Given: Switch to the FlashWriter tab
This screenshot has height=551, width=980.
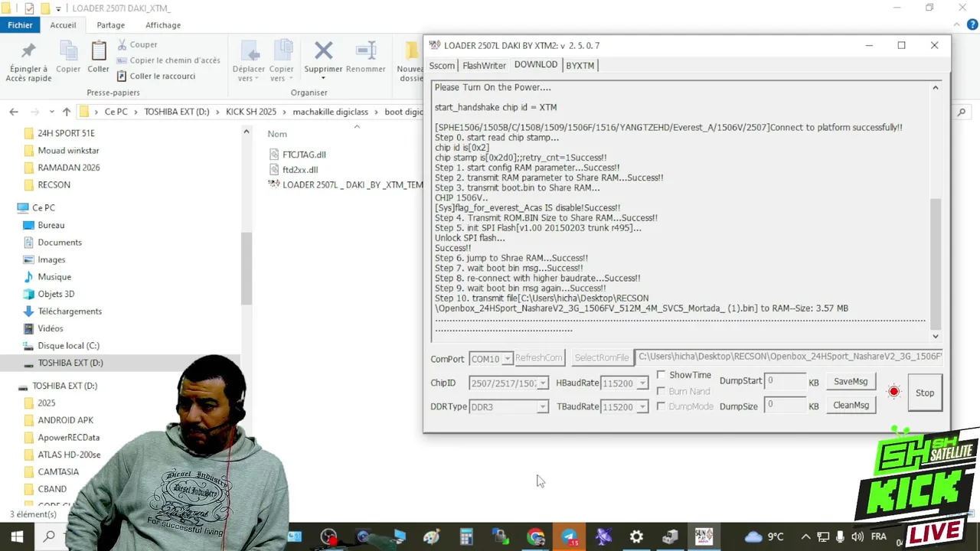Looking at the screenshot, I should pos(484,66).
